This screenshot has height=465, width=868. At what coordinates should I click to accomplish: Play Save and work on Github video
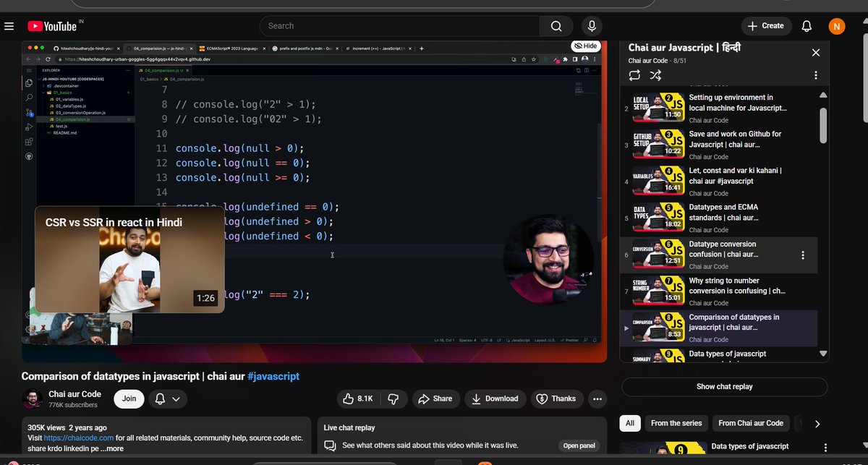[719, 145]
